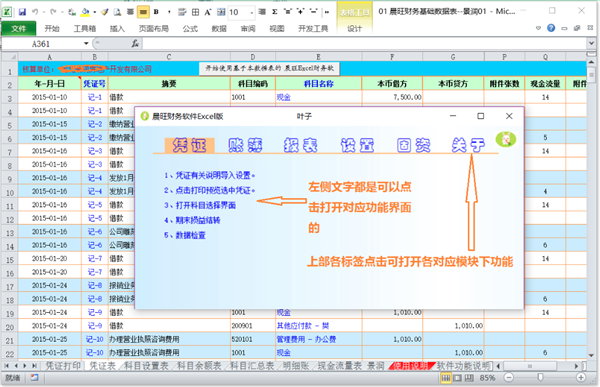Switch to the 科目余额表 sheet tab
600x387 pixels.
pos(199,366)
